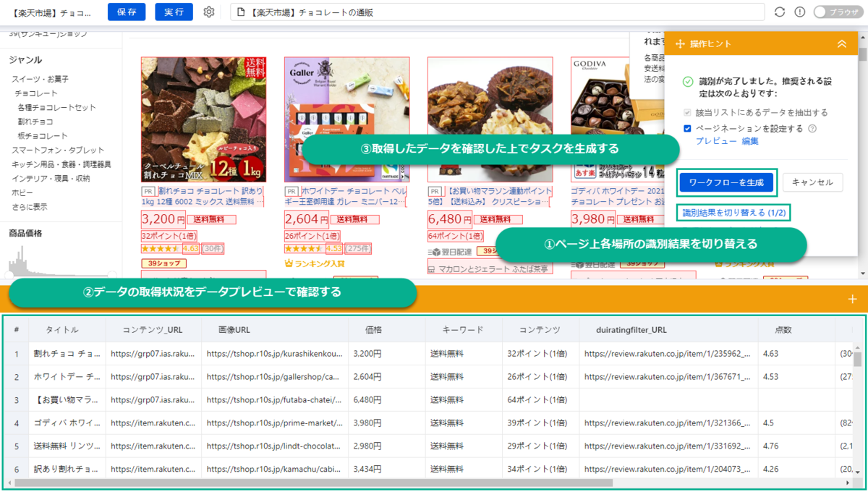Click the 3,200円 price

163,219
